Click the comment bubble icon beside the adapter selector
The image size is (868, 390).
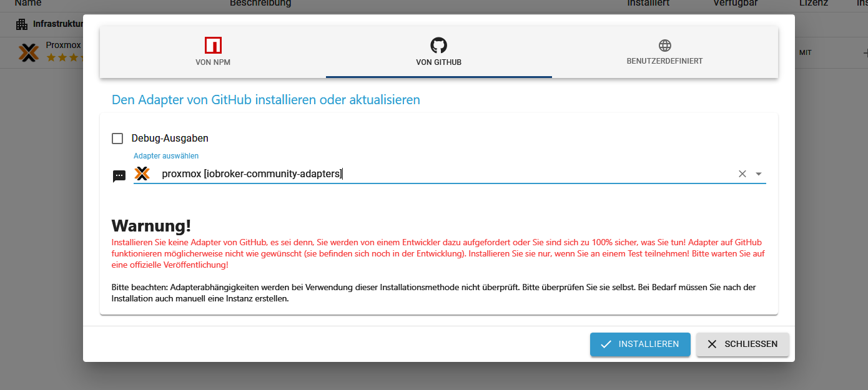pyautogui.click(x=119, y=176)
